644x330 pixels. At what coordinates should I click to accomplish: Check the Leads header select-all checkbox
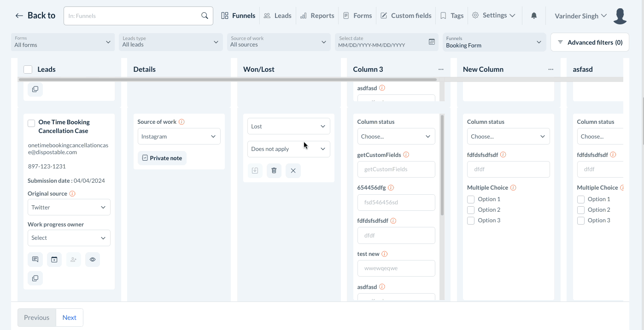[x=28, y=69]
